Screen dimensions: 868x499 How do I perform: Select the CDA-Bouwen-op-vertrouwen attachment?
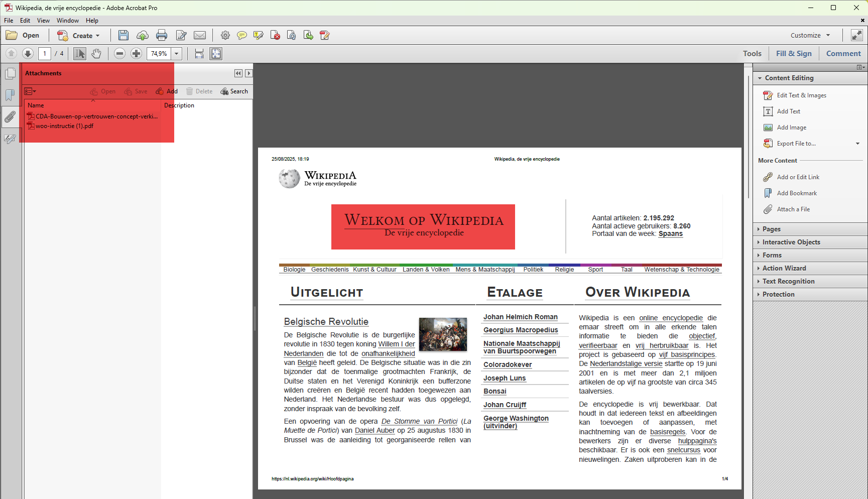pyautogui.click(x=92, y=116)
